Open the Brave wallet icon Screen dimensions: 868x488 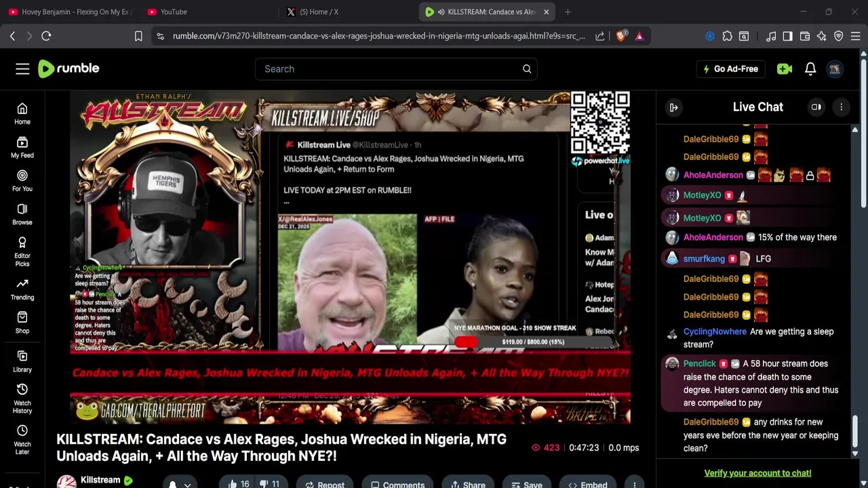[805, 36]
